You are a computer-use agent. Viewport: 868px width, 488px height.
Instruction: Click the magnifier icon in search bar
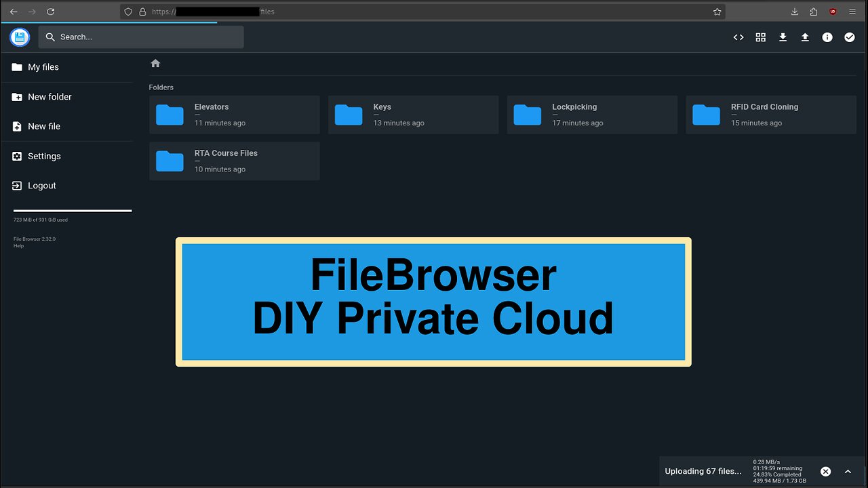point(50,37)
